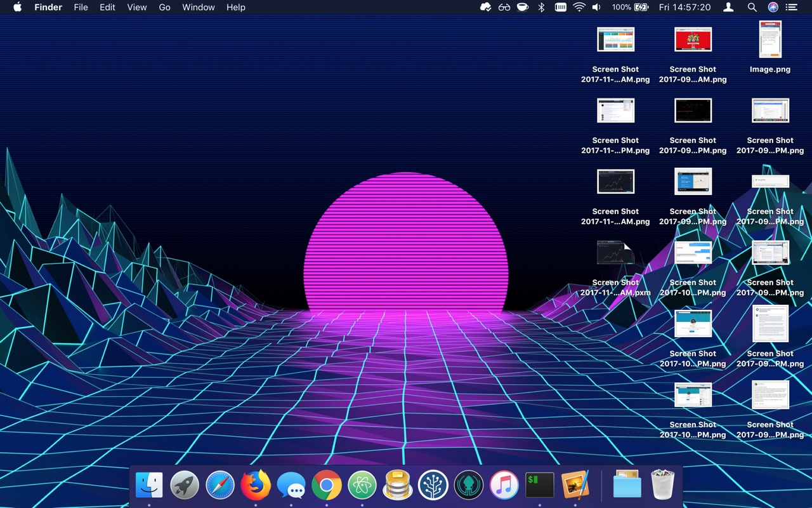Open the Go menu

(x=164, y=8)
